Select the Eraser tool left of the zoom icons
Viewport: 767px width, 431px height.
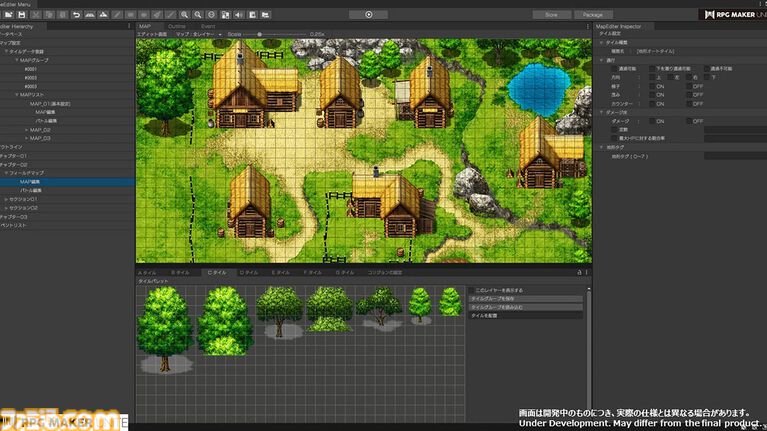point(171,15)
